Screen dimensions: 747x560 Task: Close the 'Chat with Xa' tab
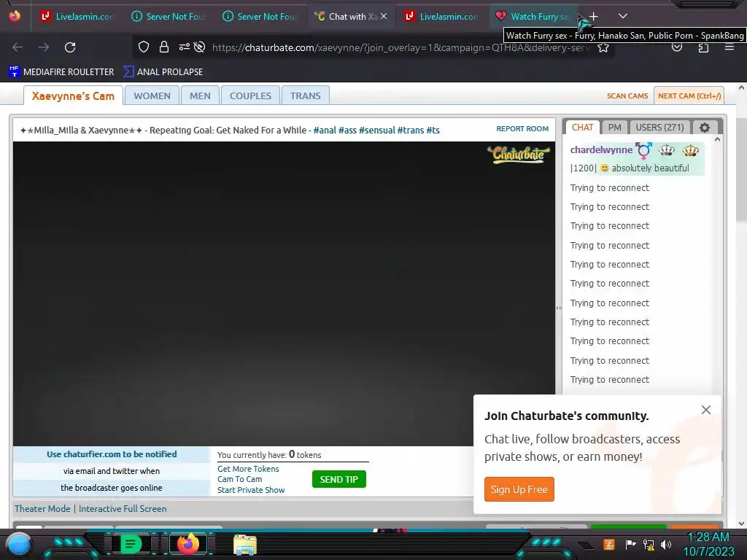[x=384, y=16]
